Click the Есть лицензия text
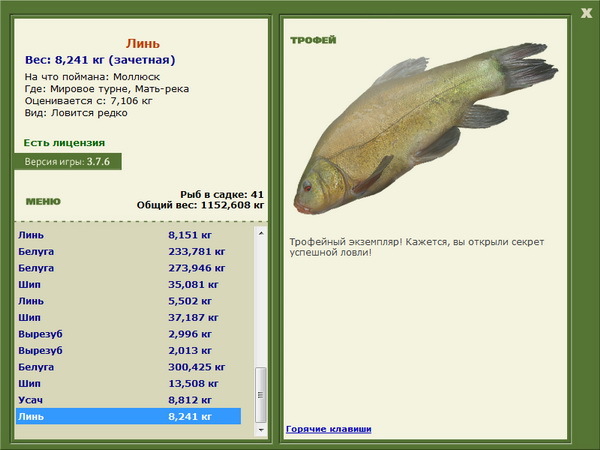 (64, 143)
